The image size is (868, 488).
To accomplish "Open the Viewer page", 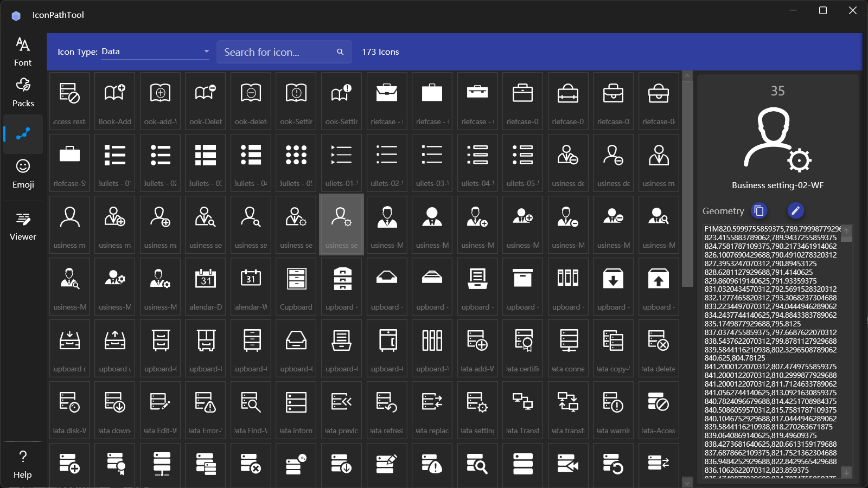I will [x=23, y=226].
